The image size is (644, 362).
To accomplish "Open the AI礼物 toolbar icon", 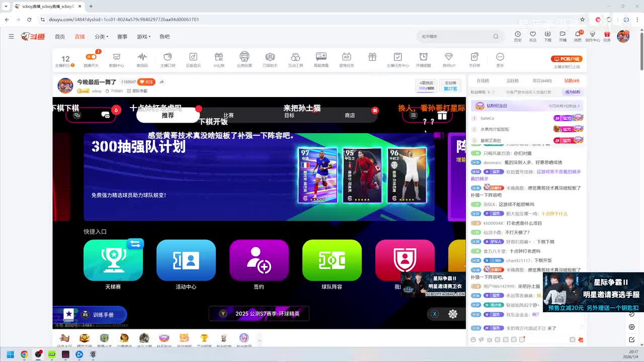I will (x=219, y=59).
